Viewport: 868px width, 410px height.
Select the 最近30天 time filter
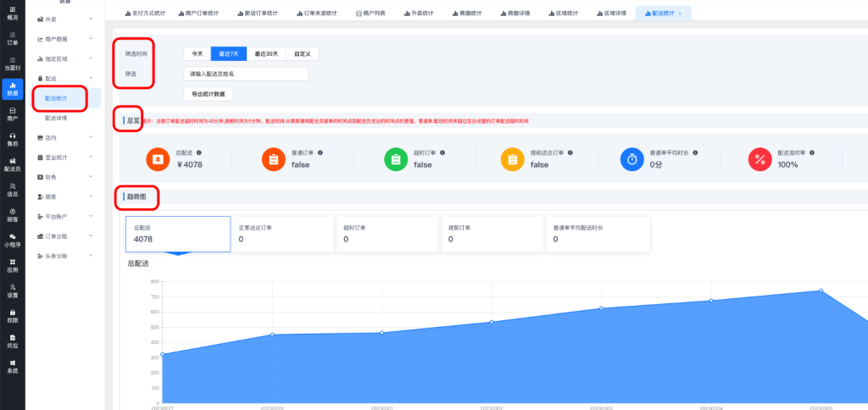pos(268,53)
